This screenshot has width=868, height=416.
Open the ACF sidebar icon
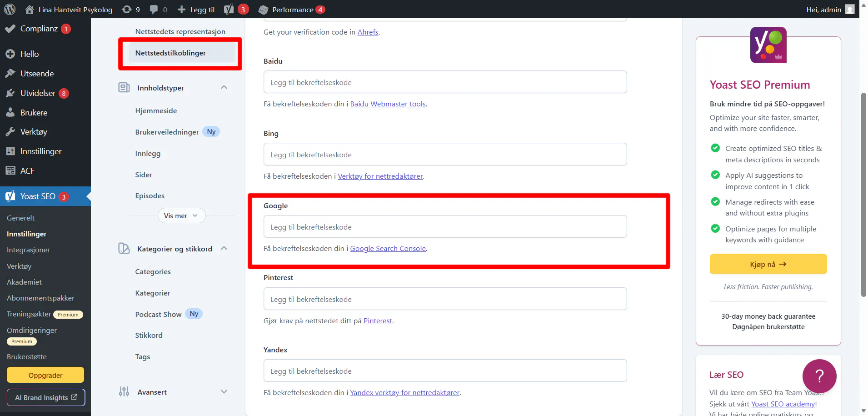point(11,170)
